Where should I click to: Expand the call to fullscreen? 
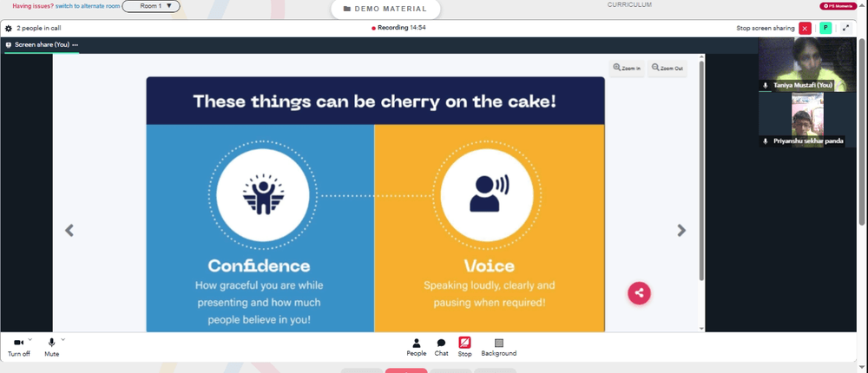pyautogui.click(x=845, y=29)
